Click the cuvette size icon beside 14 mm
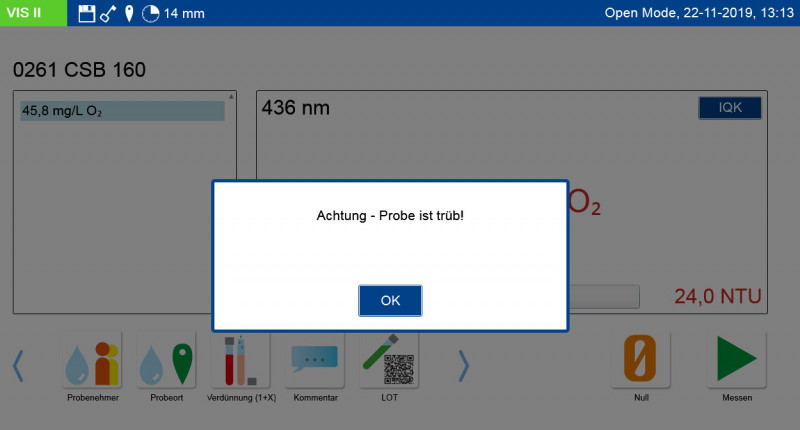The width and height of the screenshot is (800, 430). 151,13
